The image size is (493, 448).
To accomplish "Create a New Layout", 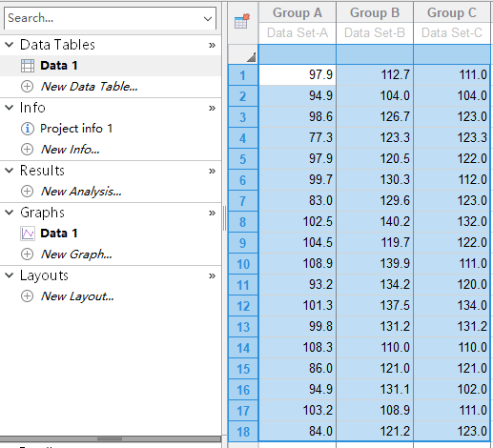I will [77, 296].
